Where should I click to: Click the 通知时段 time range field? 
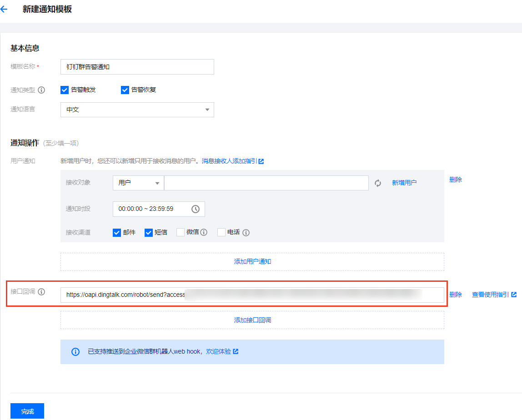(159, 209)
